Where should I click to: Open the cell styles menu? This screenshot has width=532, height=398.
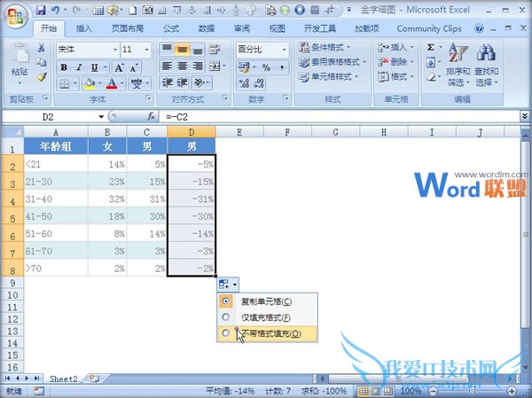coord(328,77)
